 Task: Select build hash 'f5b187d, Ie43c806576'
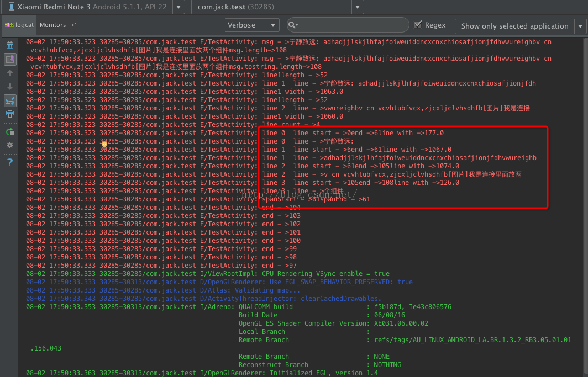pos(413,307)
